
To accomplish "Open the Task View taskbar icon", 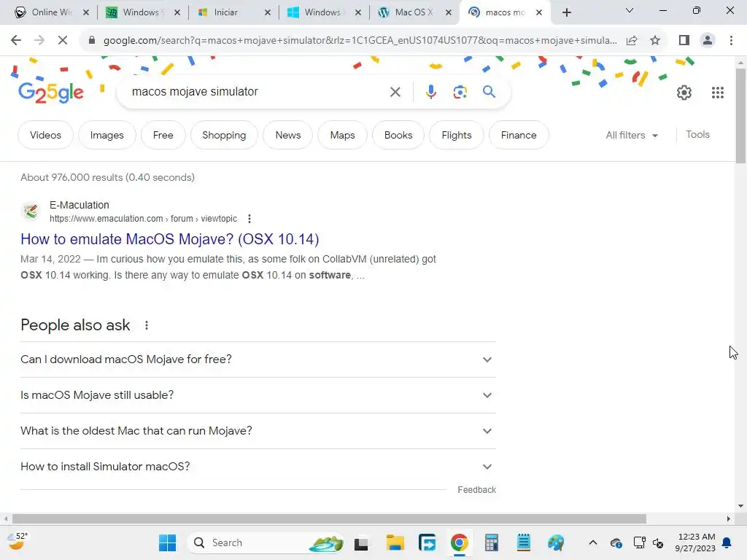I will (x=361, y=542).
